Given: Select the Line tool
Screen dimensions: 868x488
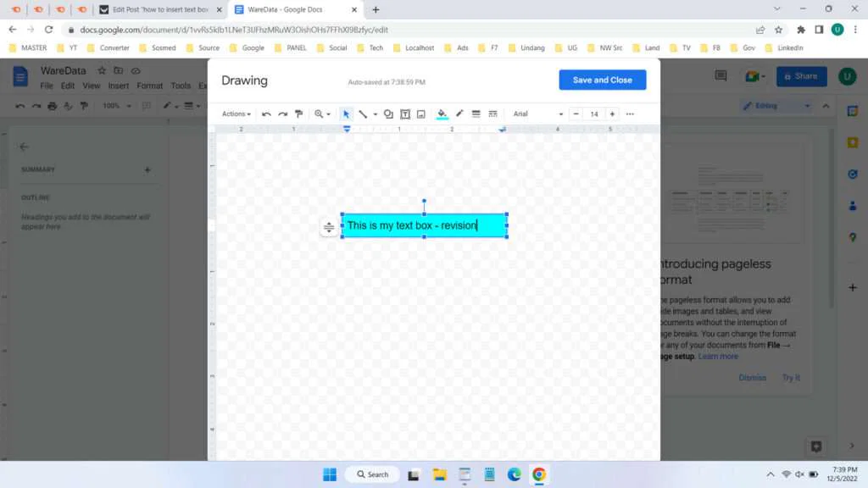Looking at the screenshot, I should click(x=364, y=114).
